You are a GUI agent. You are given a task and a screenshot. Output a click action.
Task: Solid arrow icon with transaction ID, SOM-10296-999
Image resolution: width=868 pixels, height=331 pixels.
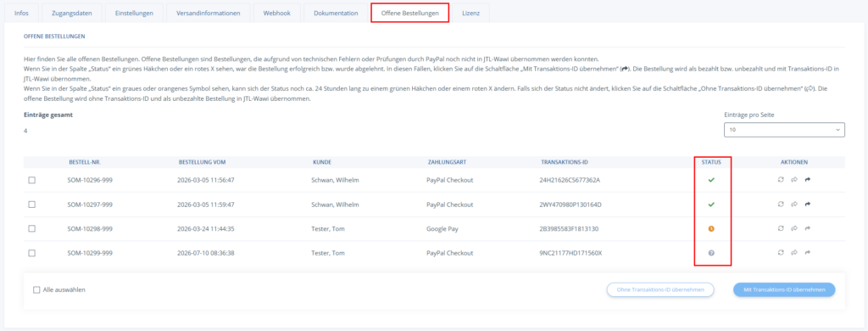point(808,180)
